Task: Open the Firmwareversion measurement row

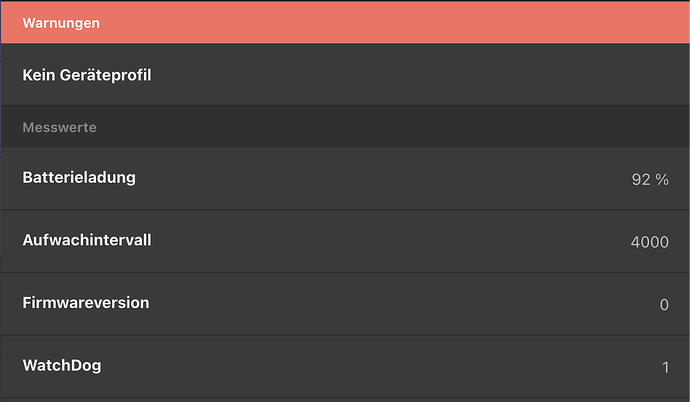Action: pos(345,303)
